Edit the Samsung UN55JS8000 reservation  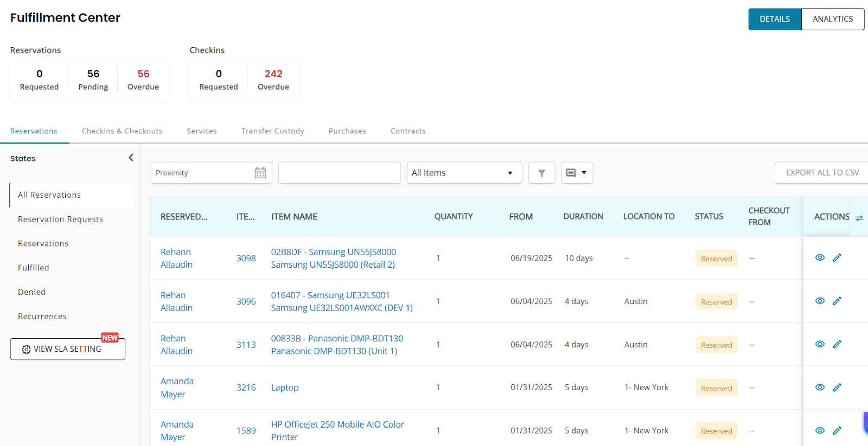(837, 258)
